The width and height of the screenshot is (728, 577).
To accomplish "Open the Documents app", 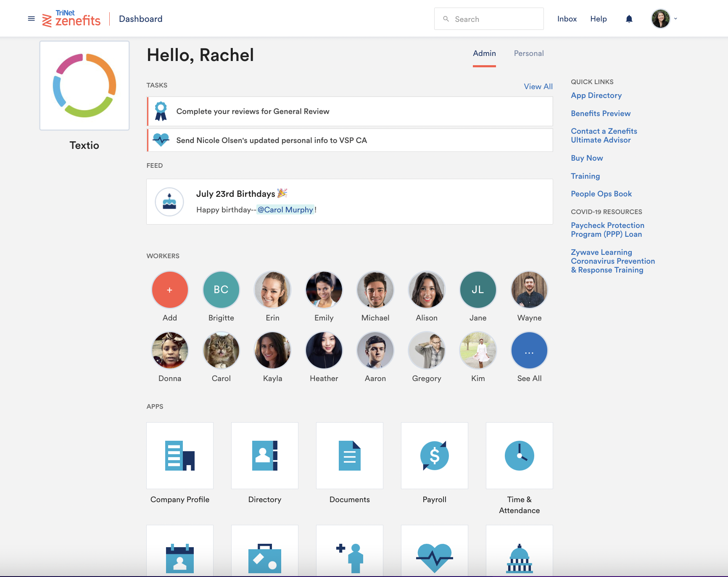I will pyautogui.click(x=349, y=455).
